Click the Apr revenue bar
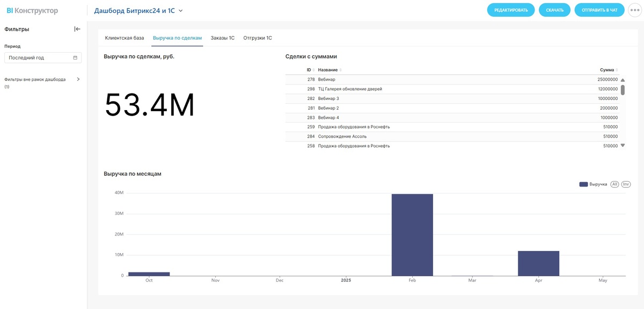The width and height of the screenshot is (644, 309). coord(538,263)
